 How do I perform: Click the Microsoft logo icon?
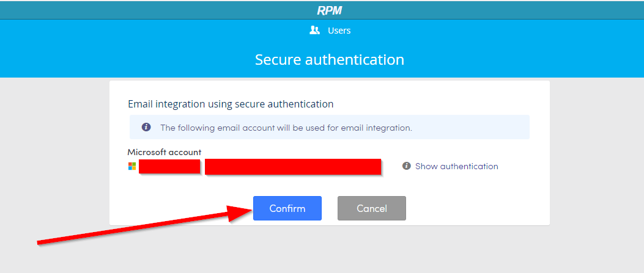[132, 166]
